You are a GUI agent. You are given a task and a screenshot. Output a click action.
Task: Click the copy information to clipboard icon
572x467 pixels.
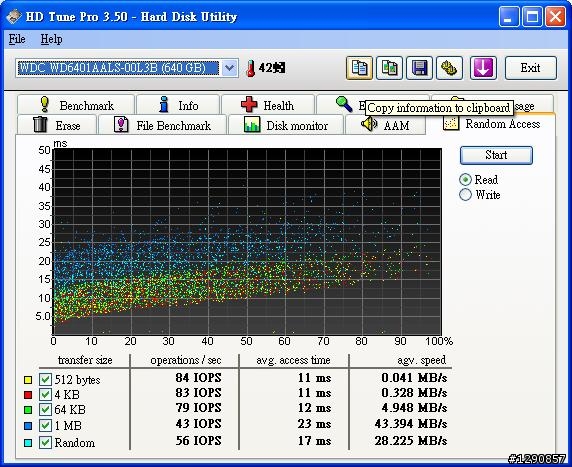359,68
